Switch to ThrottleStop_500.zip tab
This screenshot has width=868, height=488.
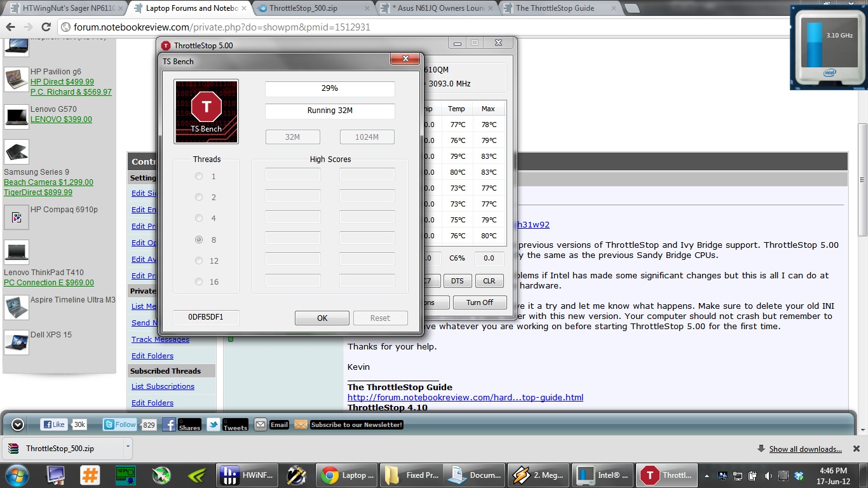tap(310, 8)
